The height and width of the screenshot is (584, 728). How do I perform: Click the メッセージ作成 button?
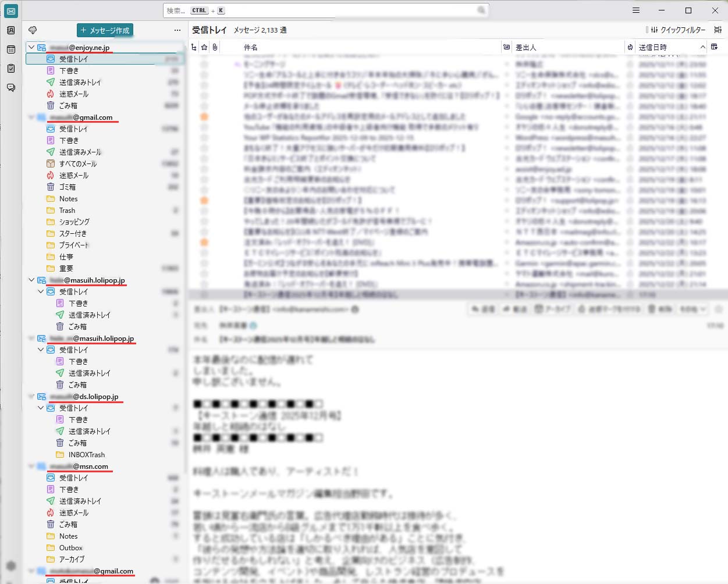click(105, 30)
